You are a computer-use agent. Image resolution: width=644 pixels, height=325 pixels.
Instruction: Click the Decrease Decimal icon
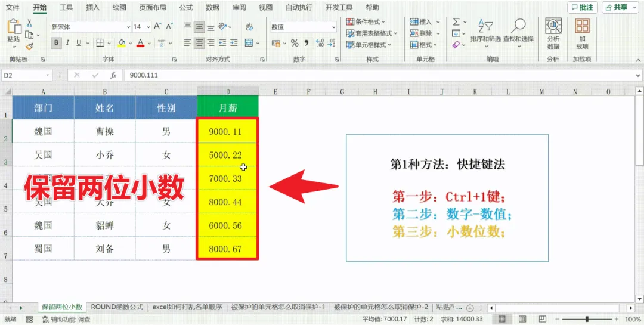tap(331, 43)
